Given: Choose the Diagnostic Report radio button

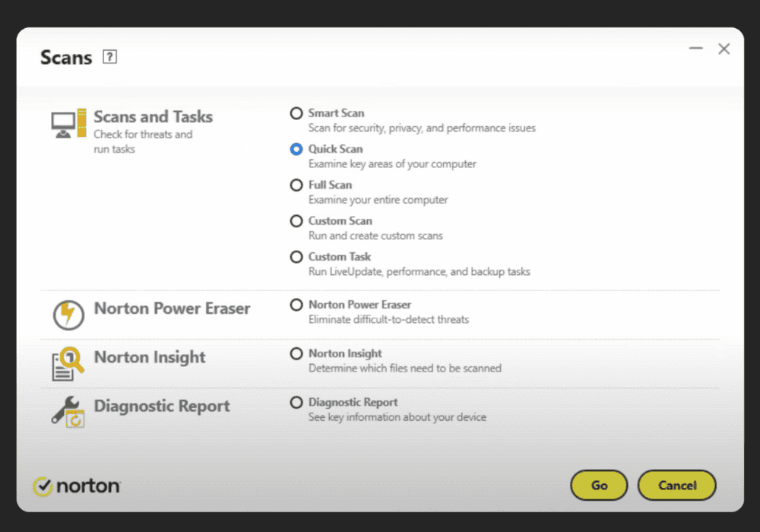Looking at the screenshot, I should click(296, 402).
